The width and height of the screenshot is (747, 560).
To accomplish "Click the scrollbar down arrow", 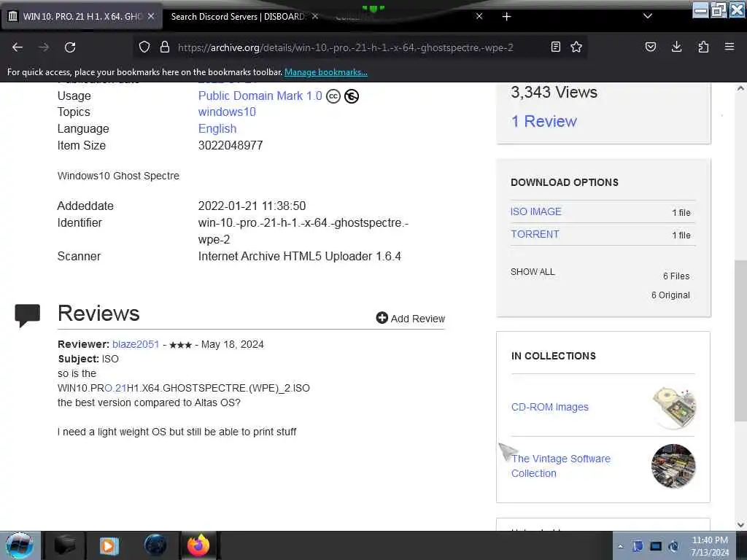I will click(x=740, y=525).
